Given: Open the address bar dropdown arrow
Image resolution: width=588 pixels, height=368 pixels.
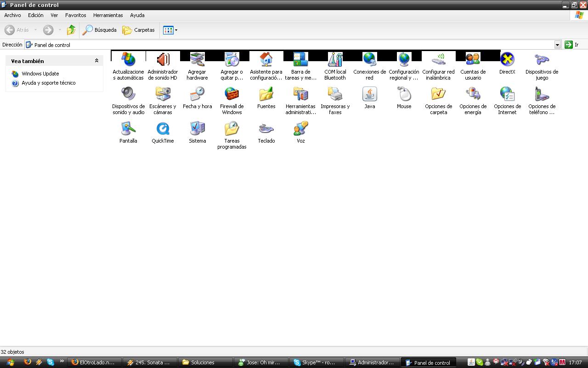Looking at the screenshot, I should tap(557, 45).
